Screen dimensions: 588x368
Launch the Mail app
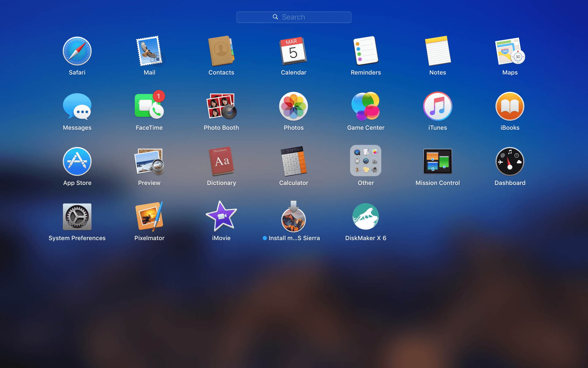coord(149,51)
